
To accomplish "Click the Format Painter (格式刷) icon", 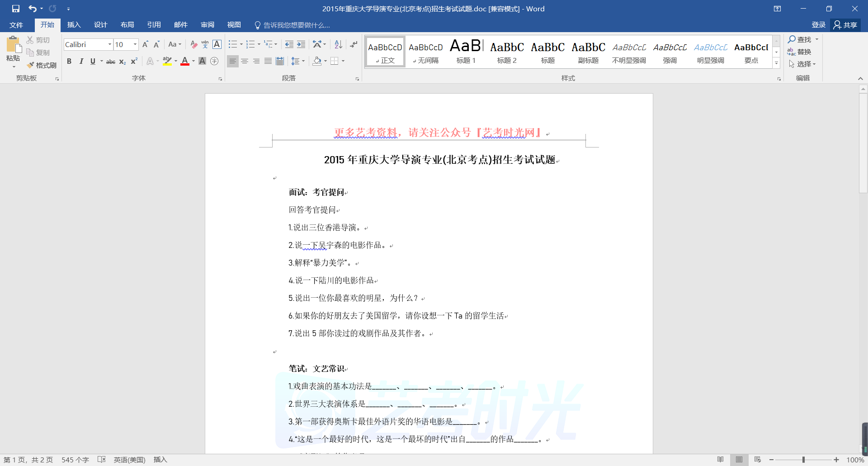I will click(31, 65).
